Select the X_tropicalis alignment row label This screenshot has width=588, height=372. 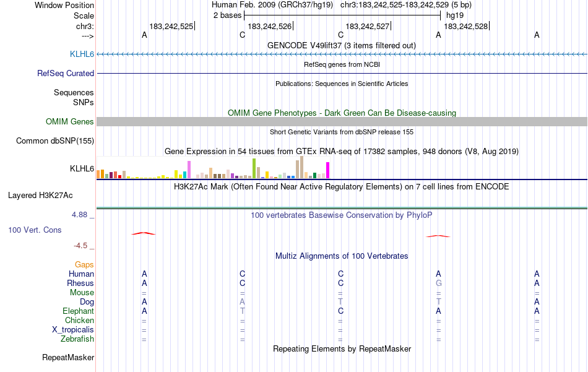(73, 330)
